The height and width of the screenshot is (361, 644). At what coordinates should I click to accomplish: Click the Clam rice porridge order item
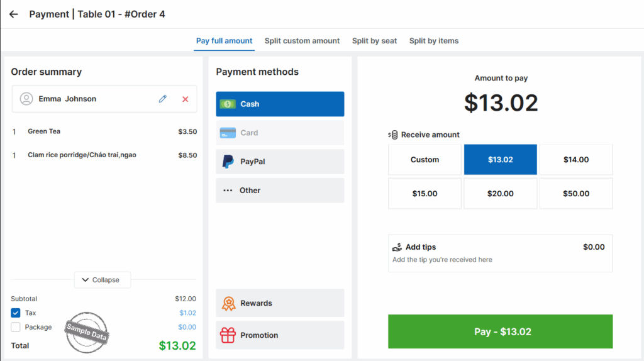coord(82,155)
